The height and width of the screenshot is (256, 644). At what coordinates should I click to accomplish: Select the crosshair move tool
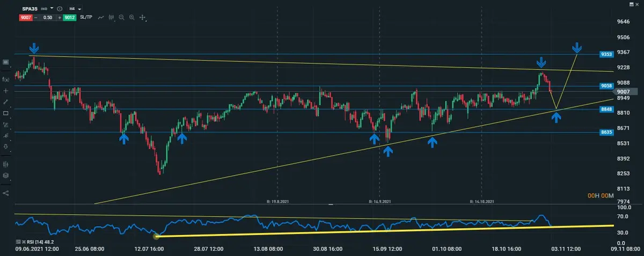[143, 18]
